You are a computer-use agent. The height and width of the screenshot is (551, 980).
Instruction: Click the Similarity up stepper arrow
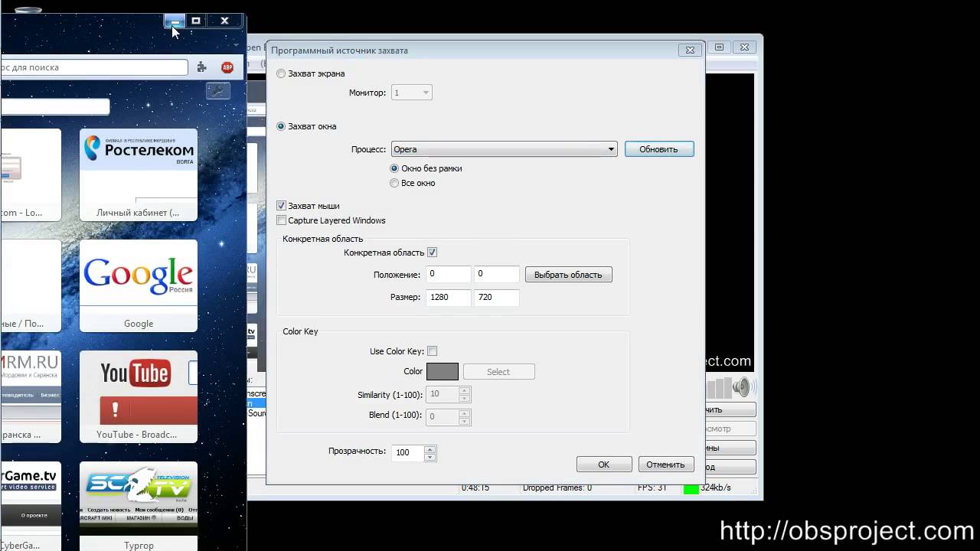point(464,391)
